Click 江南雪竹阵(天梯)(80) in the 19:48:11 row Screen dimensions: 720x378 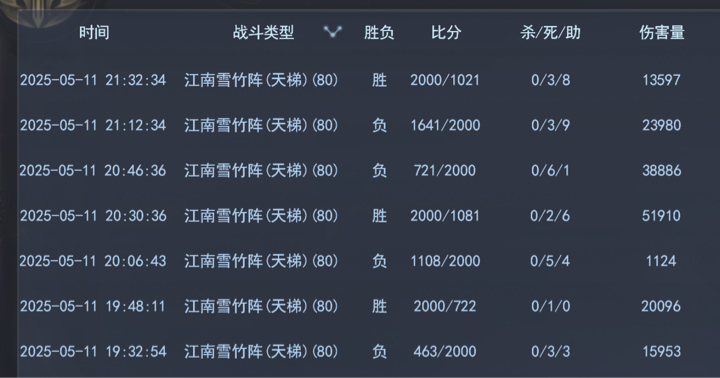[261, 306]
